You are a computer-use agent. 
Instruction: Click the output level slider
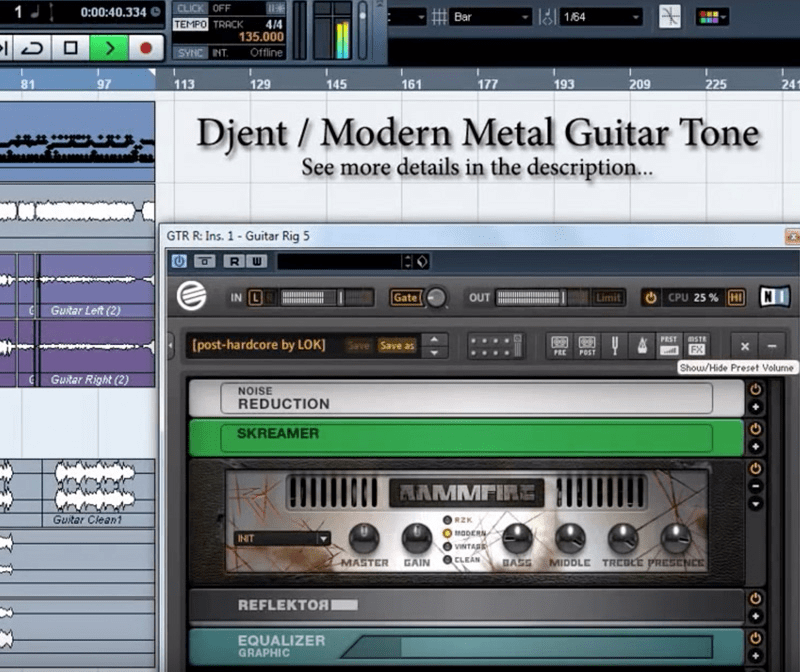542,297
